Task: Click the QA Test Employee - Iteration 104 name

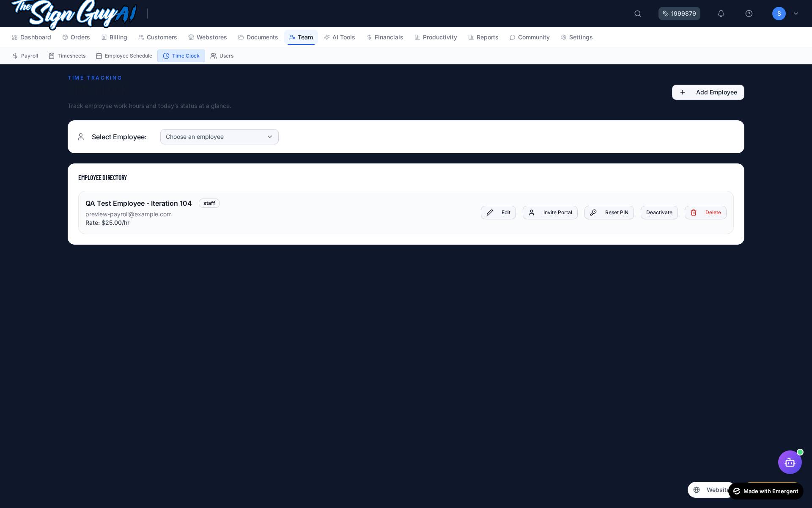Action: 139,203
